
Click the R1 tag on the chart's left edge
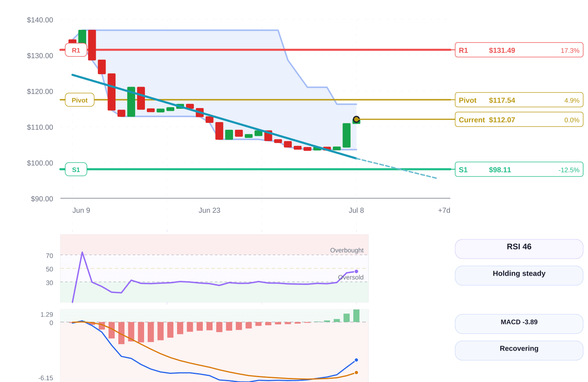[x=76, y=50]
